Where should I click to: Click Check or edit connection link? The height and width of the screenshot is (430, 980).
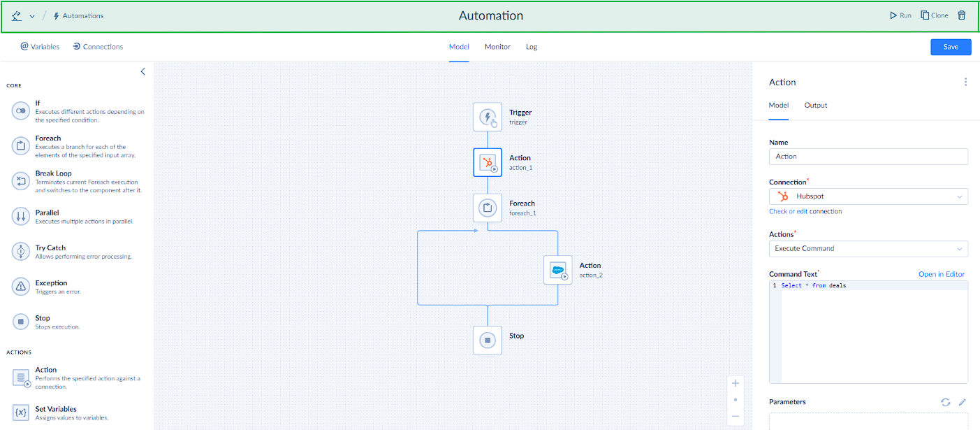(805, 211)
